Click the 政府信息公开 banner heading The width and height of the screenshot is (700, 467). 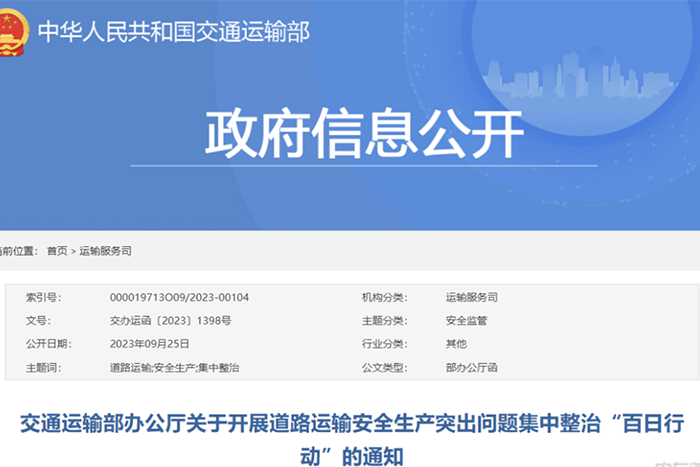[x=364, y=133]
